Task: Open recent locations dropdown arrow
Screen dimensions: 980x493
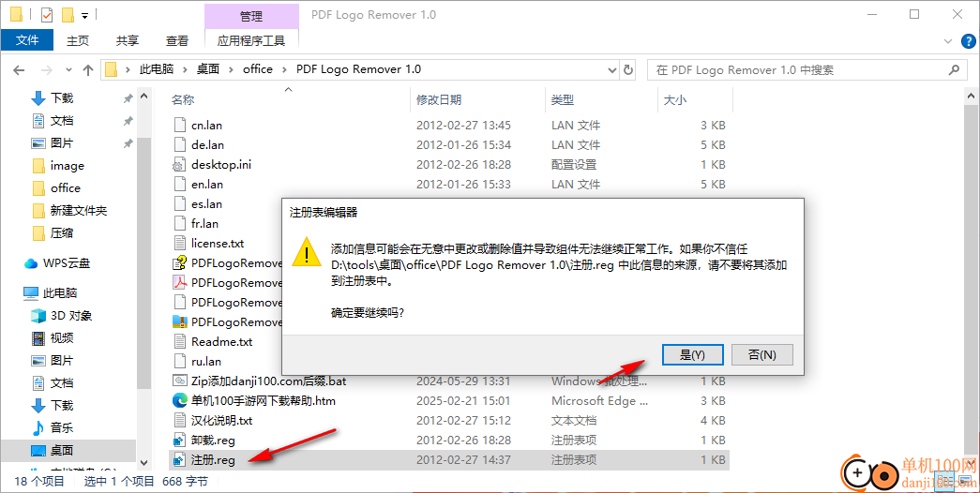Action: [68, 70]
